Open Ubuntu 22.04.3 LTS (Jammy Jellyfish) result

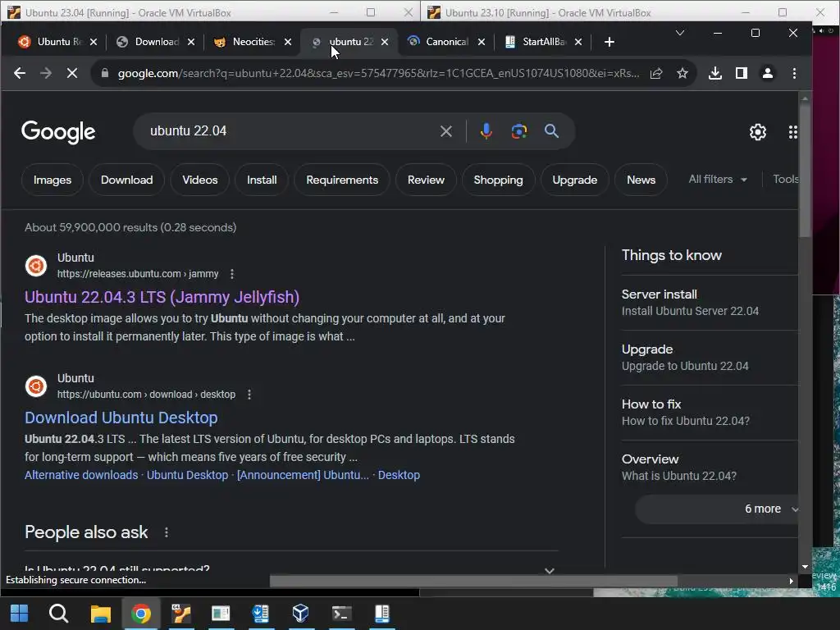pyautogui.click(x=162, y=297)
